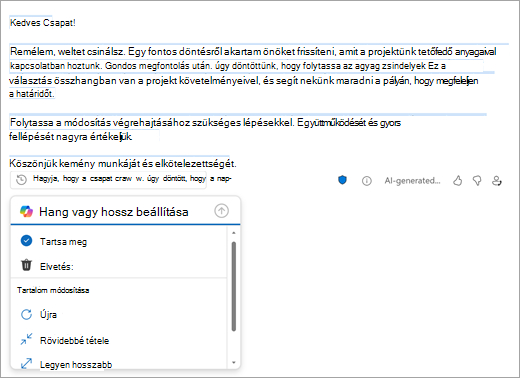The width and height of the screenshot is (520, 378).
Task: Click the line 'fellépését nagyra értékeljük'
Action: pyautogui.click(x=71, y=137)
